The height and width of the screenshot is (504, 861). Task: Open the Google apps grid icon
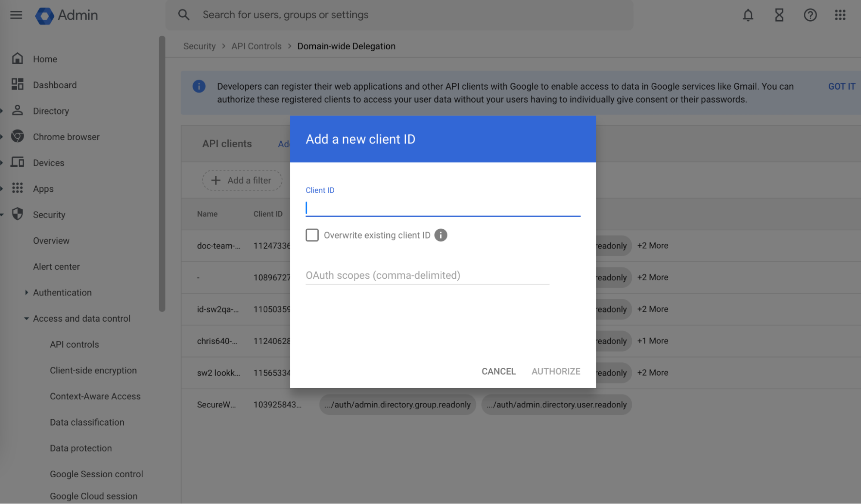pyautogui.click(x=840, y=15)
